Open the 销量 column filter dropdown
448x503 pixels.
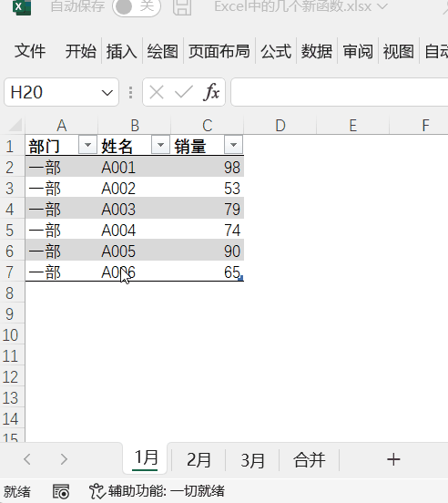[x=233, y=145]
